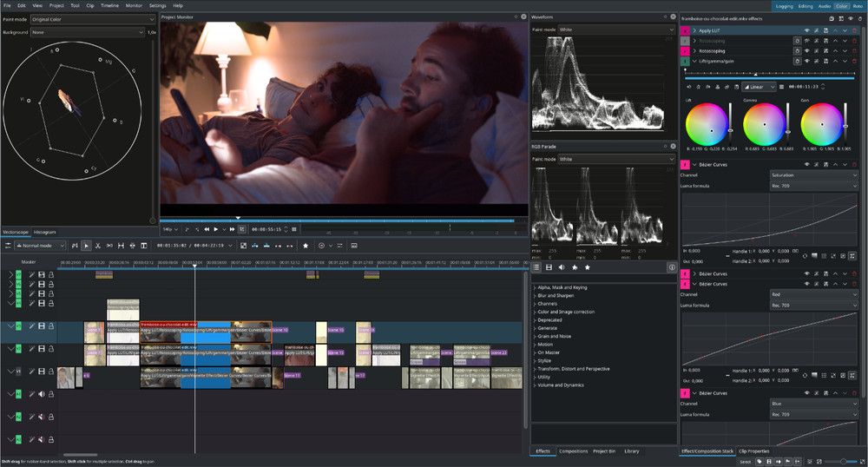Click the Master button above track headers
The image size is (868, 467).
click(29, 262)
